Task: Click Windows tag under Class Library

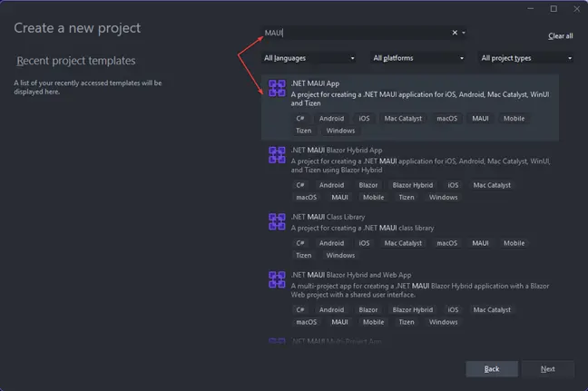Action: point(340,255)
